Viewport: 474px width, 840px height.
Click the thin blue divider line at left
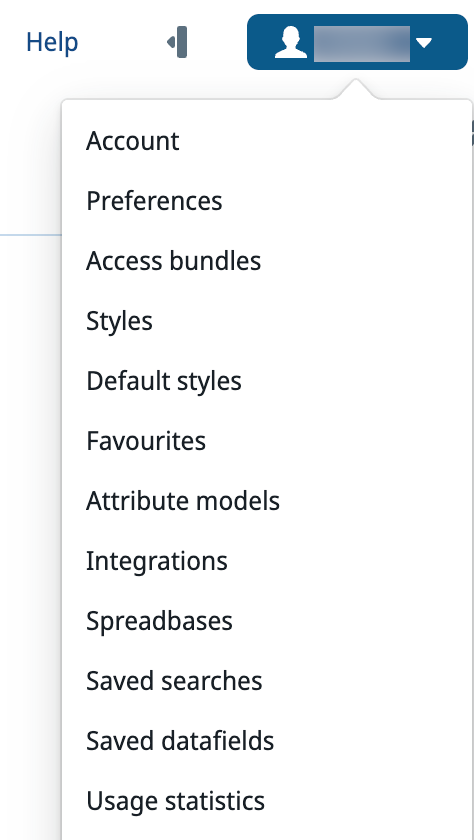coord(31,235)
